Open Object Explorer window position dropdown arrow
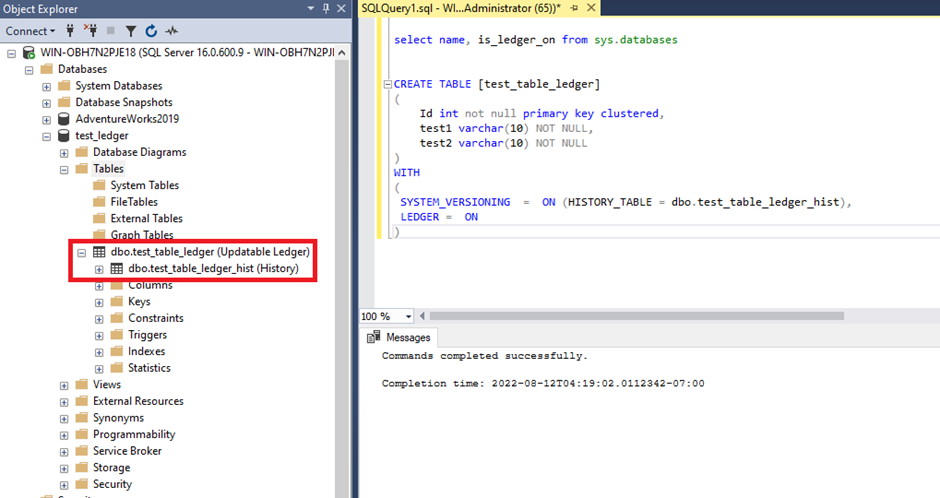The image size is (940, 498). [311, 8]
